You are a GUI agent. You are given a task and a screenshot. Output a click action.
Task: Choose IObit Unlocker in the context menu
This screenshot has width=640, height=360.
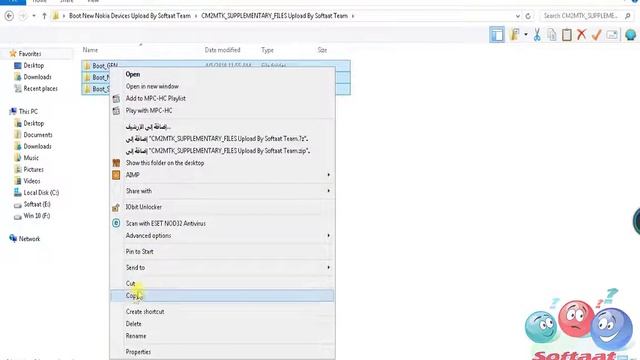tap(222, 207)
